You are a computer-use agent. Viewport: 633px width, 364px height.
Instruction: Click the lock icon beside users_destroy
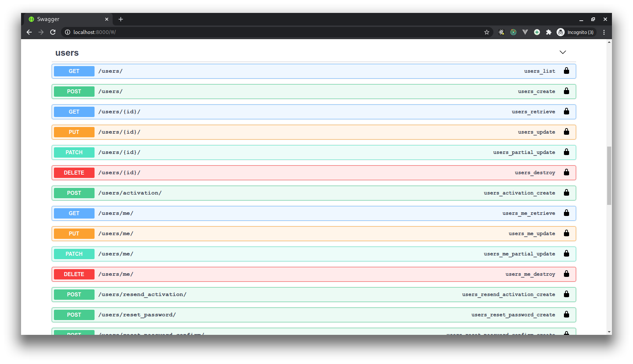coord(566,172)
